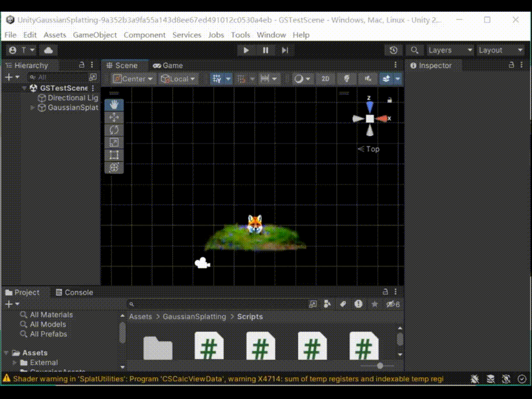532x399 pixels.
Task: Open the Layers dropdown
Action: tap(449, 50)
